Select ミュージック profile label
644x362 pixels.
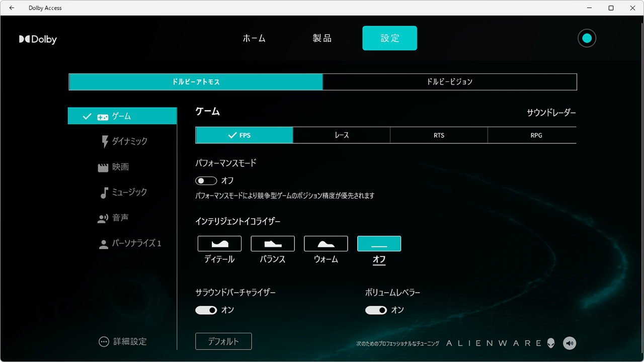(x=130, y=193)
